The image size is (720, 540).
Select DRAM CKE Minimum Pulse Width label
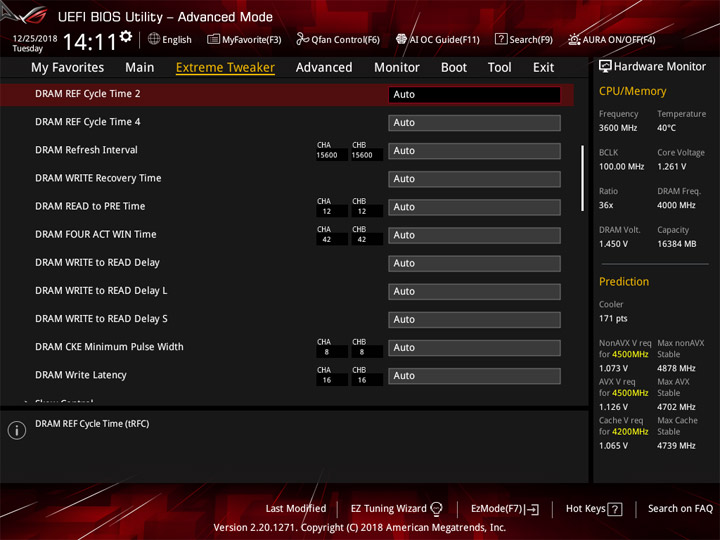tap(109, 347)
